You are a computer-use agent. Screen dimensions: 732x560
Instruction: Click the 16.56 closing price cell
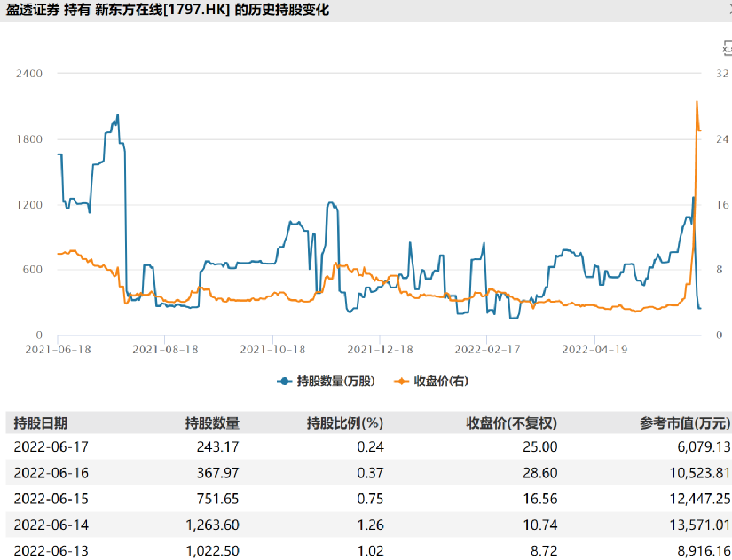coord(540,499)
